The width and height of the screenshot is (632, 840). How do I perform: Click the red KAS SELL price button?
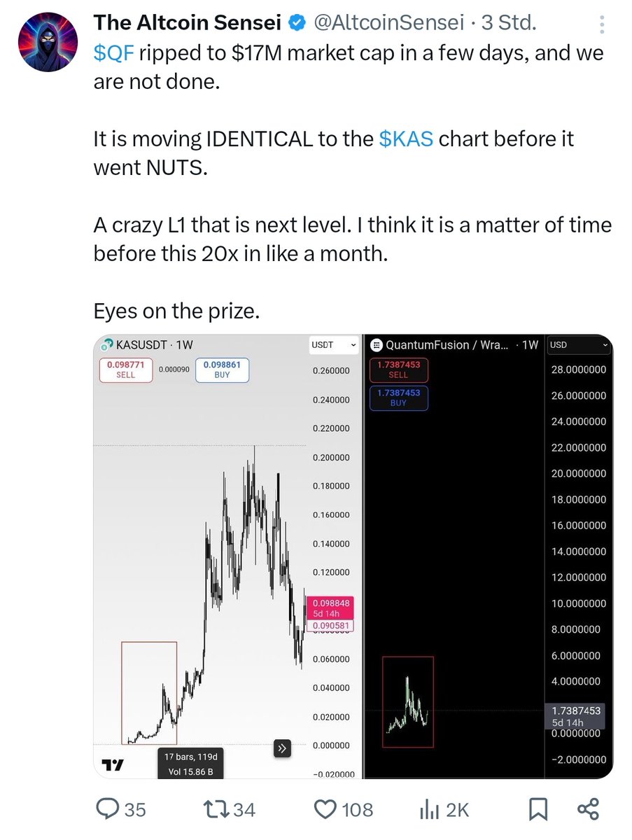(x=125, y=370)
